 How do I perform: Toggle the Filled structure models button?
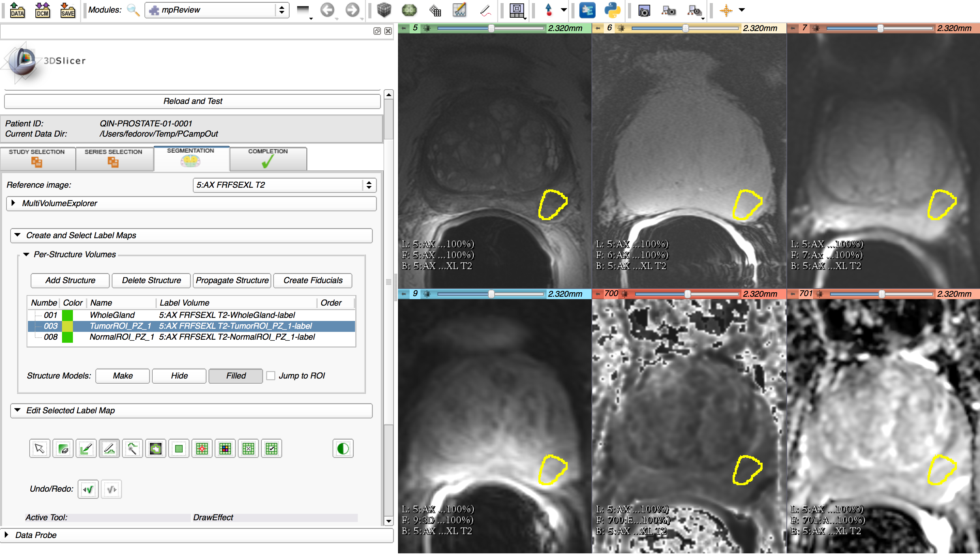point(235,376)
